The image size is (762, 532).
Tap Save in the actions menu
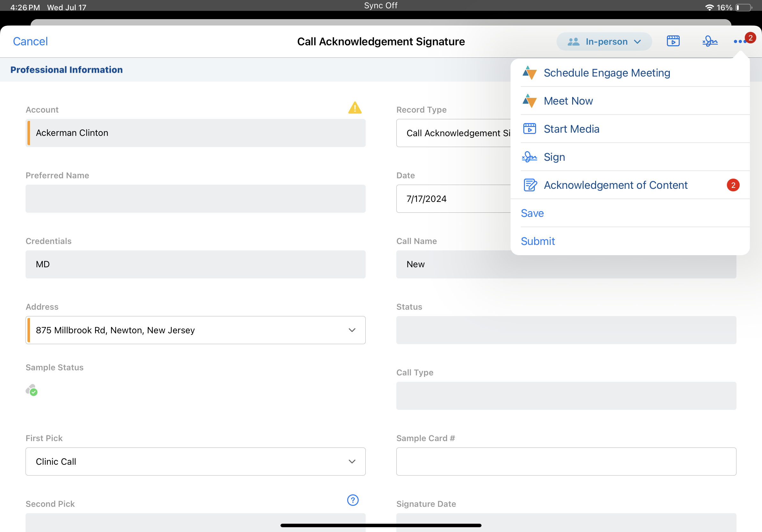tap(532, 213)
